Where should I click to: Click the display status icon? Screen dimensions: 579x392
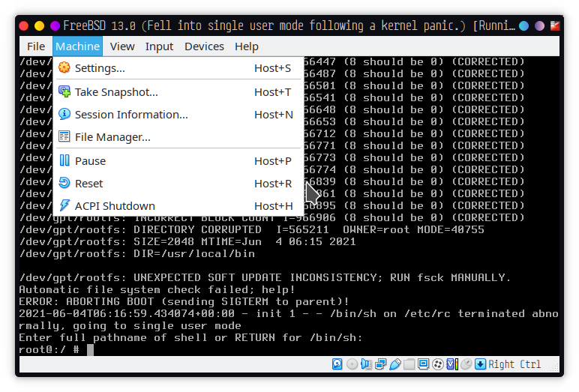pos(423,364)
